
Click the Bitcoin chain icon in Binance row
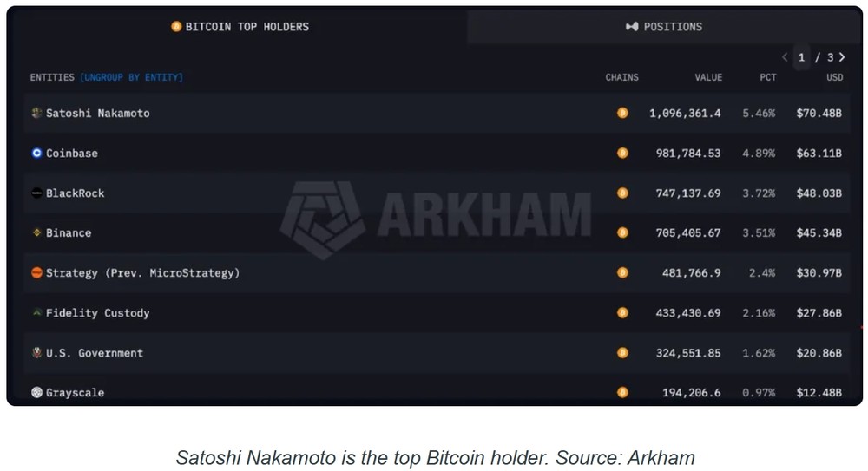pos(622,232)
